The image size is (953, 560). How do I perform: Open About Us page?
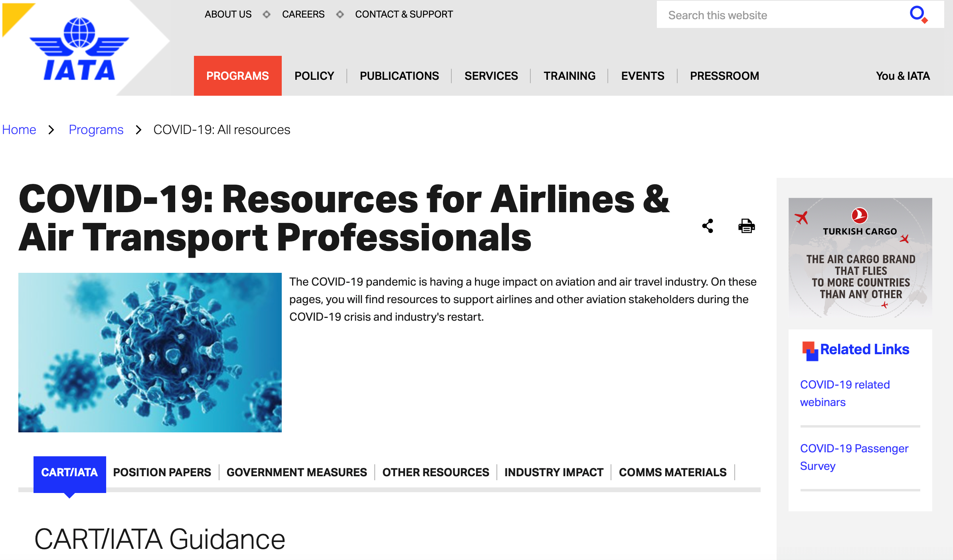[228, 14]
